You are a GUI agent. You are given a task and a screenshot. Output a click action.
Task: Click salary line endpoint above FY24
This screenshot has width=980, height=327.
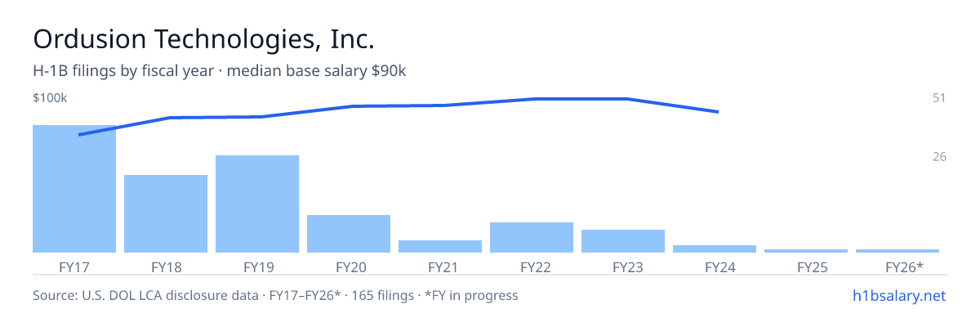click(x=717, y=111)
